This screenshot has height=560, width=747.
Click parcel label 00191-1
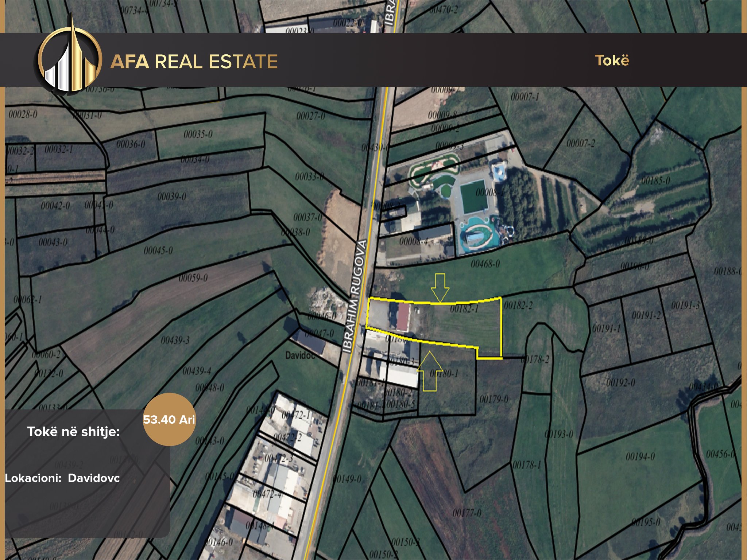[606, 328]
